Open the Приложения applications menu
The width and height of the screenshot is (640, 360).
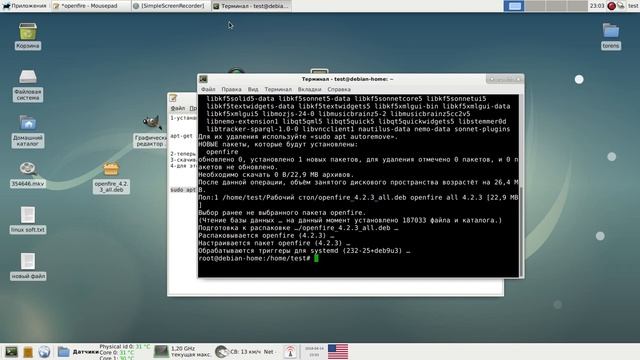tap(24, 6)
